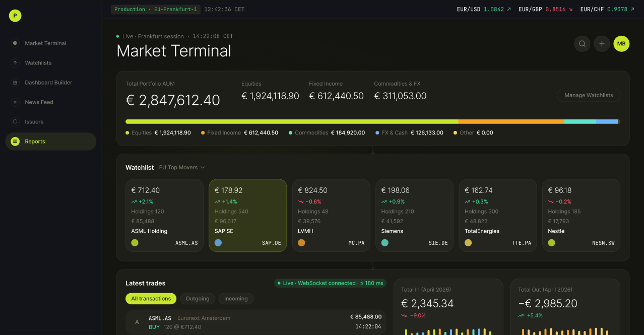Go to Market Terminal in sidebar
644x335 pixels.
point(50,43)
